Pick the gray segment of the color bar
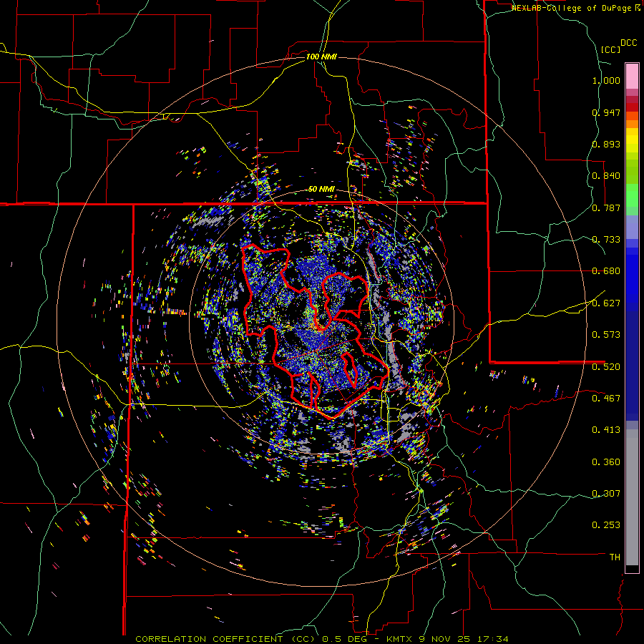Image resolution: width=644 pixels, height=644 pixels. (632, 497)
